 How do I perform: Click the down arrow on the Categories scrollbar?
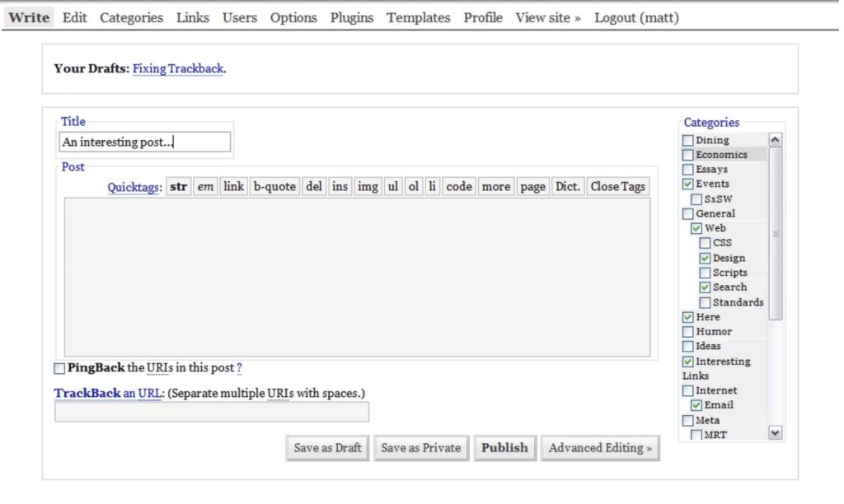775,432
